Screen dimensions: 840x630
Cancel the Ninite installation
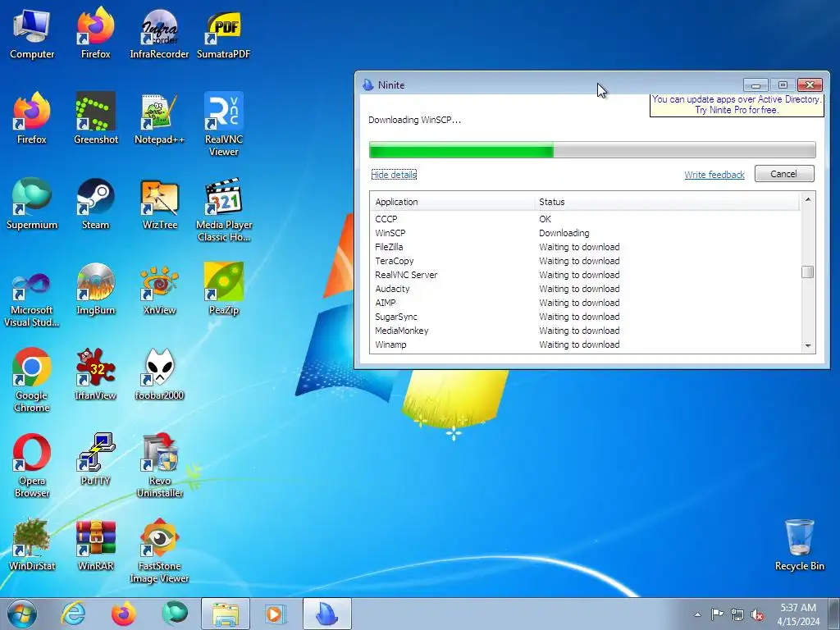point(784,174)
